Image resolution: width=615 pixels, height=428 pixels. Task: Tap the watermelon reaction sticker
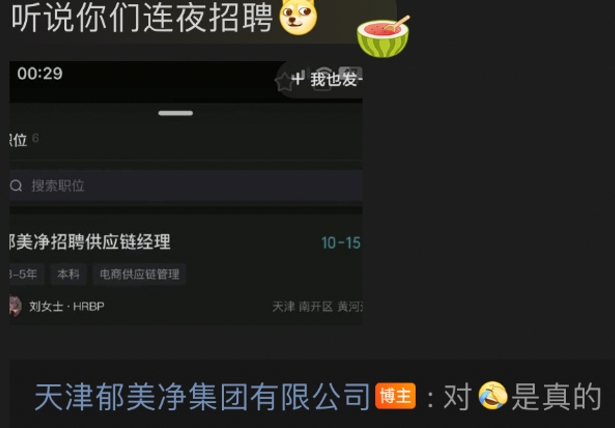coord(383,36)
